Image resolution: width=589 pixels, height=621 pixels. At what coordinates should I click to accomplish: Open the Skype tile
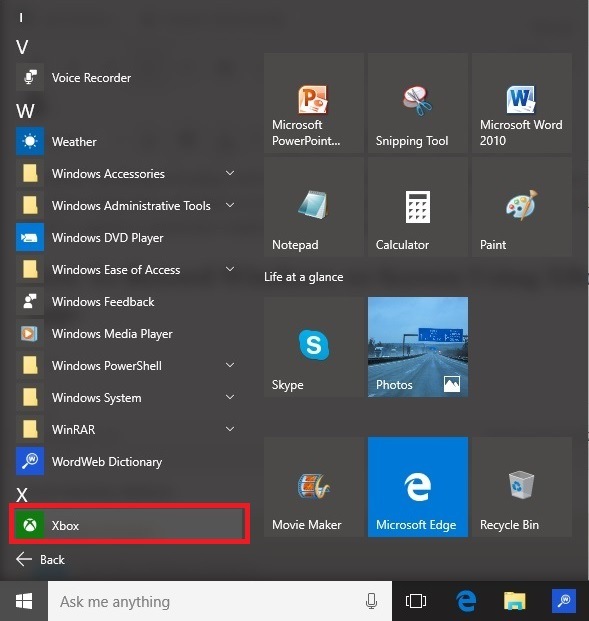(314, 347)
